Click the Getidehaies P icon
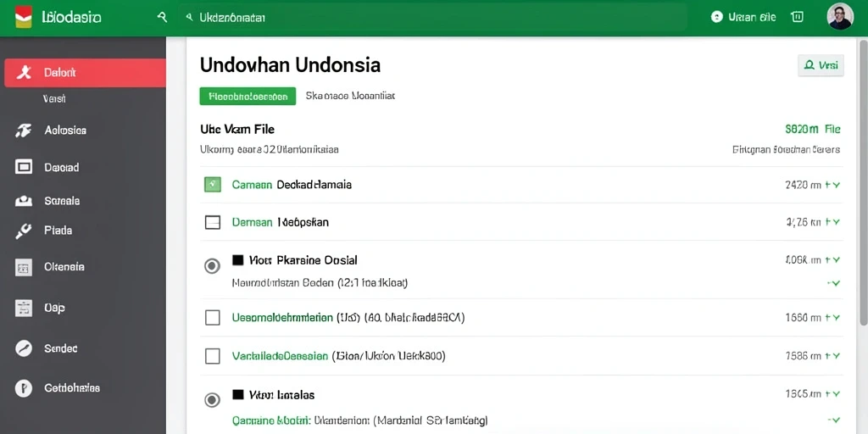Viewport: 868px width, 434px height. (x=23, y=388)
